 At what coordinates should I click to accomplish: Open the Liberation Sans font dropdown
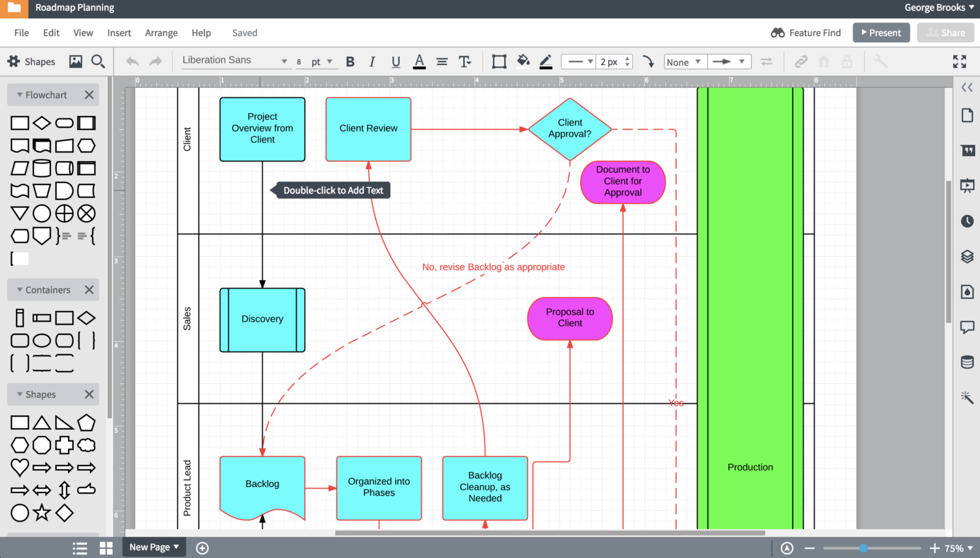point(235,61)
